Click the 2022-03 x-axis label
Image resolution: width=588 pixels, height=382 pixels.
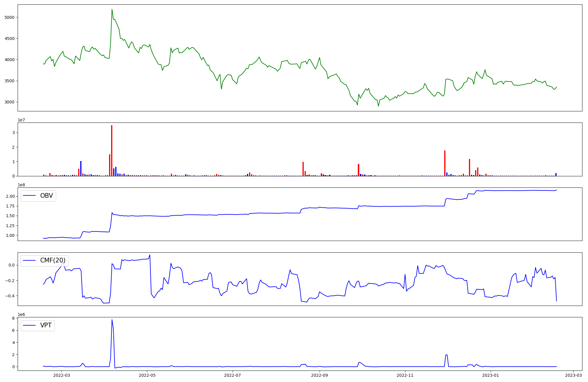[62, 375]
